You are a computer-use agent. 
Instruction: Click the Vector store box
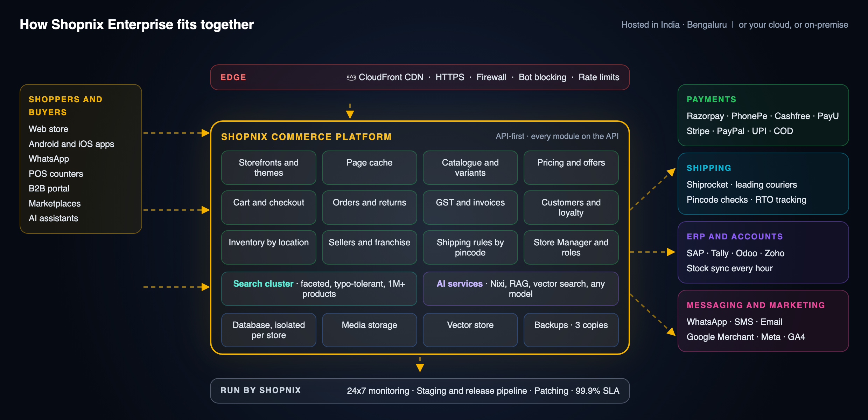tap(470, 330)
